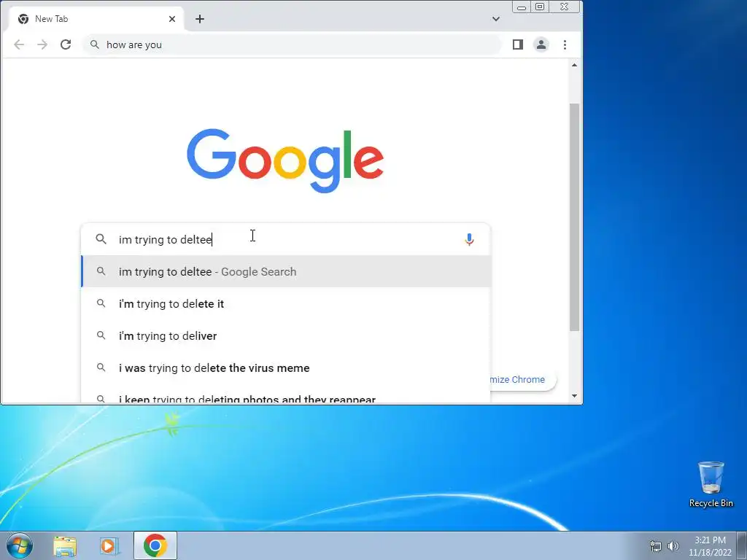Image resolution: width=747 pixels, height=560 pixels.
Task: Click the Customize Chrome button
Action: (522, 379)
